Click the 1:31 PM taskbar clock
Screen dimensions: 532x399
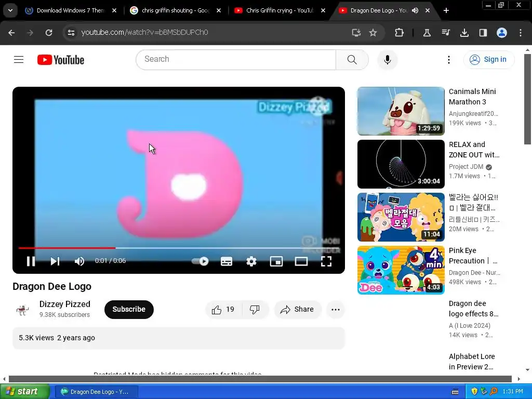pyautogui.click(x=513, y=391)
